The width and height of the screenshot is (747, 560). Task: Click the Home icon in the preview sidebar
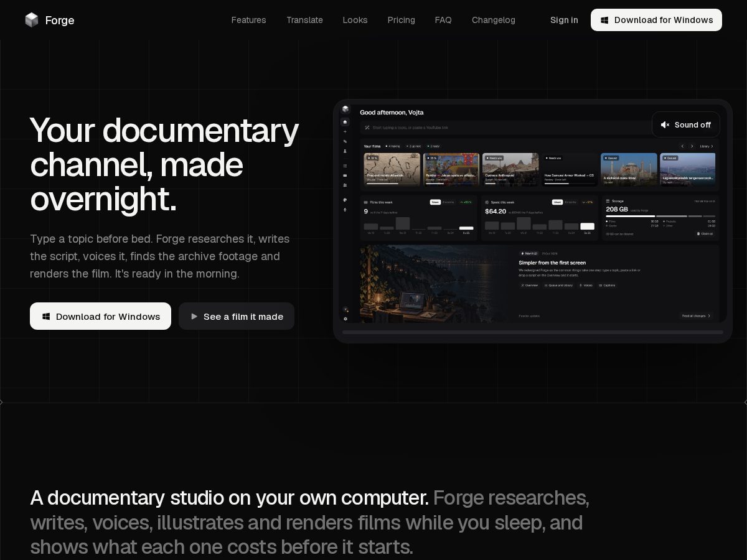pos(345,122)
